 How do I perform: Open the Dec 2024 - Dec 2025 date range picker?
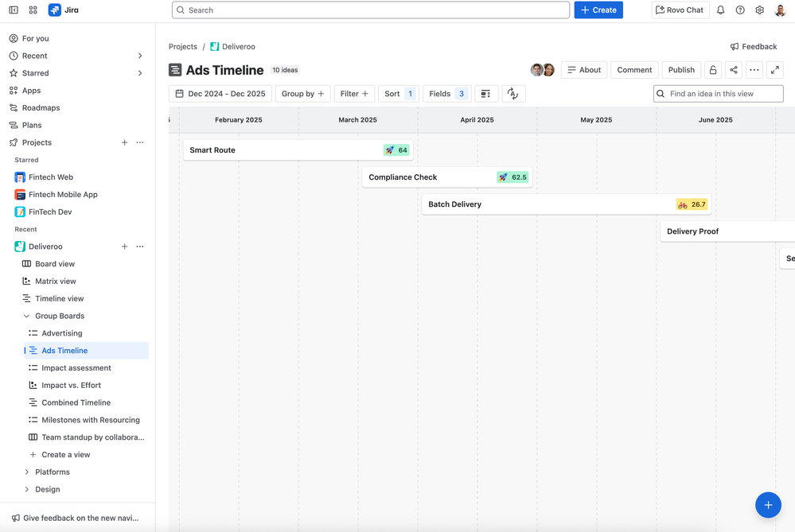click(220, 93)
